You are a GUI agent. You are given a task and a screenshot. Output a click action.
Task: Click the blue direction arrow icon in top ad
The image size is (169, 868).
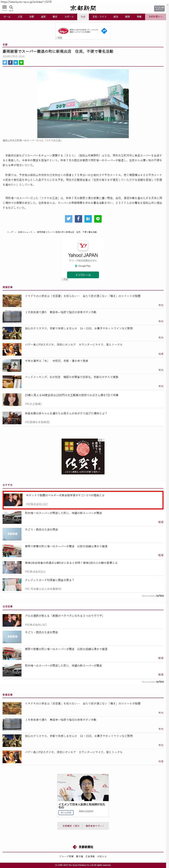pyautogui.click(x=104, y=31)
